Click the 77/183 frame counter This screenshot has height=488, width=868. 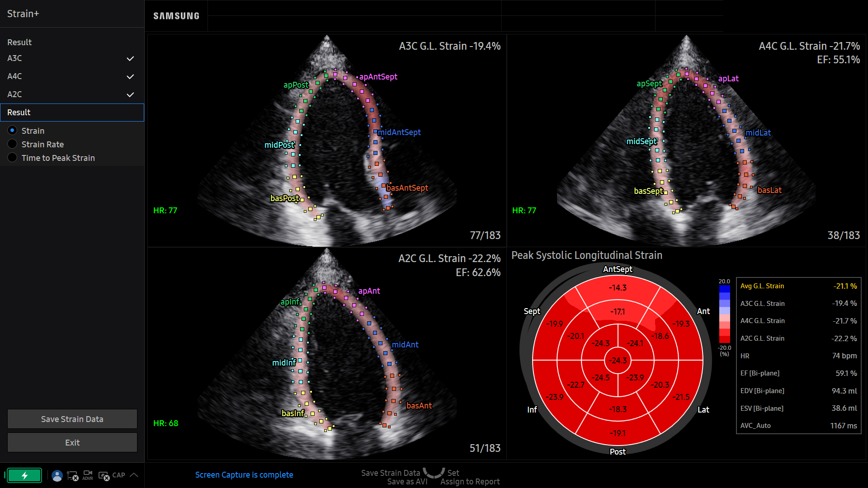(485, 235)
